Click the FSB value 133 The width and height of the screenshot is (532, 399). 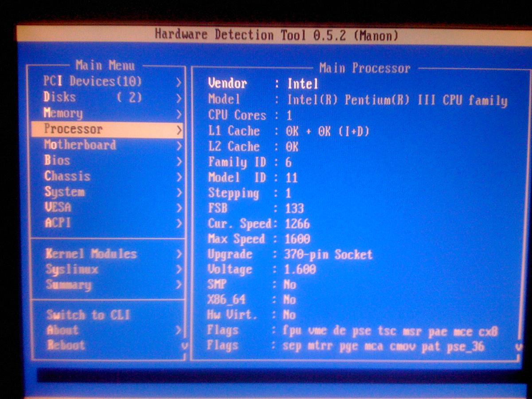294,208
